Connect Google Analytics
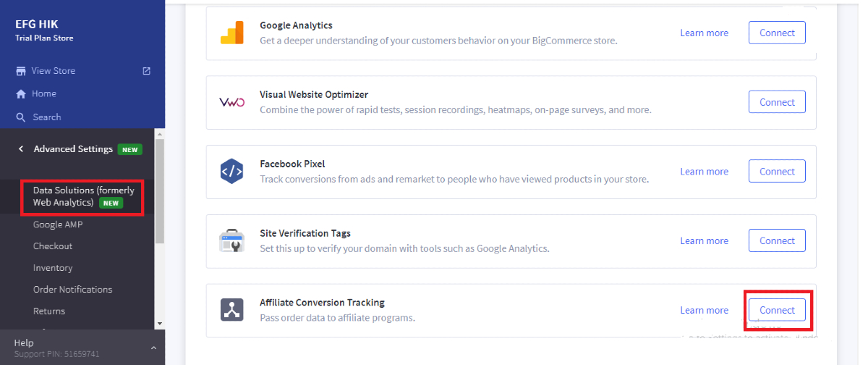This screenshot has width=868, height=365. [777, 33]
